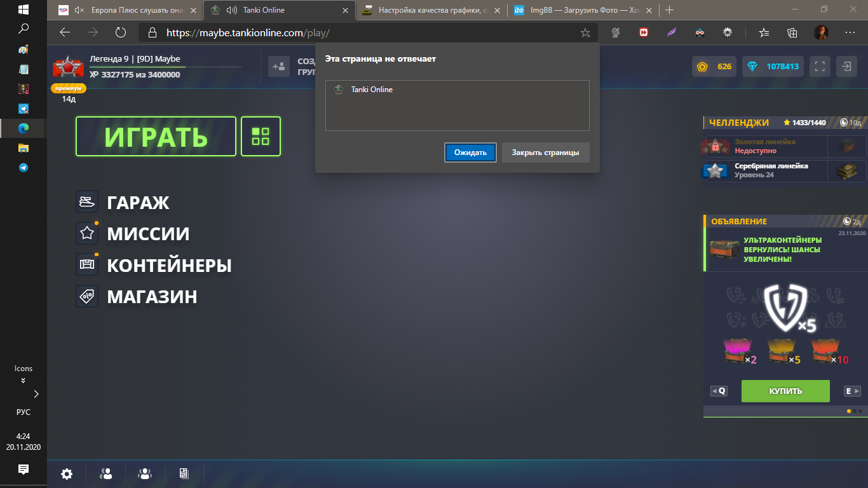
Task: Open File Explorer from the taskbar
Action: 24,147
